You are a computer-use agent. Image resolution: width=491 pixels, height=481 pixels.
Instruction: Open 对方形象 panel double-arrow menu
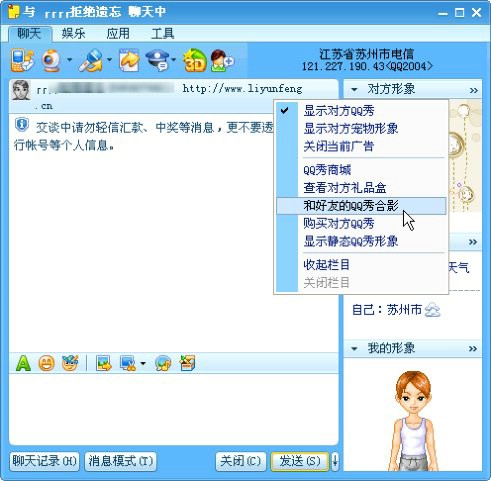point(474,90)
